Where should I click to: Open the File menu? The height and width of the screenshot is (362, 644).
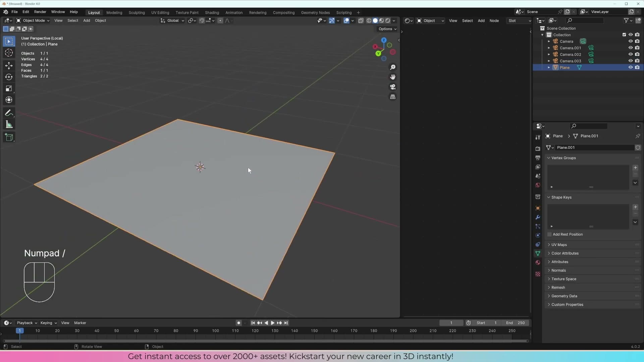coord(14,12)
